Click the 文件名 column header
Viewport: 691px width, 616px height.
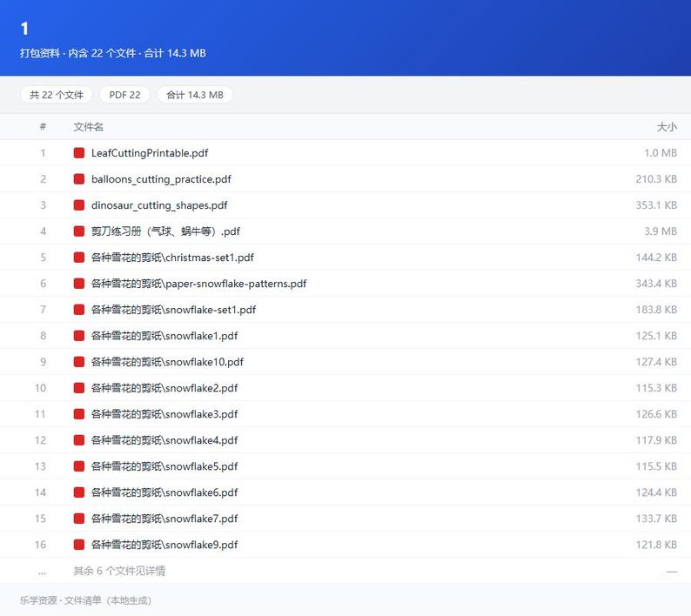(x=88, y=127)
